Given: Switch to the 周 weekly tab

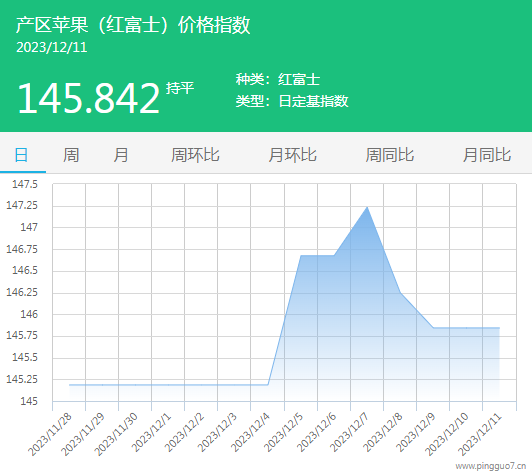Looking at the screenshot, I should [x=71, y=155].
